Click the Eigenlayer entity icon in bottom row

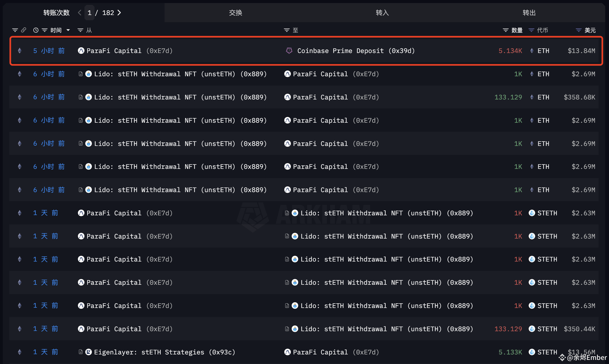click(89, 352)
